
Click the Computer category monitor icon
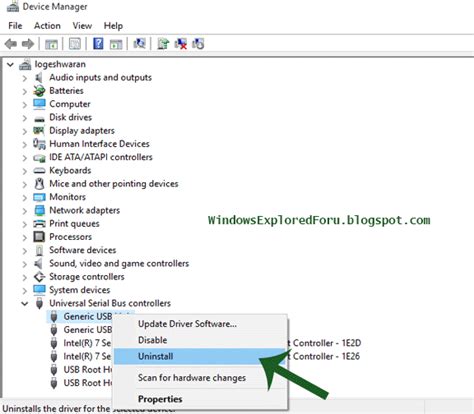click(x=39, y=104)
